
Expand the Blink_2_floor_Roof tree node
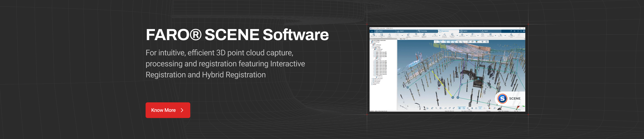tap(372, 78)
